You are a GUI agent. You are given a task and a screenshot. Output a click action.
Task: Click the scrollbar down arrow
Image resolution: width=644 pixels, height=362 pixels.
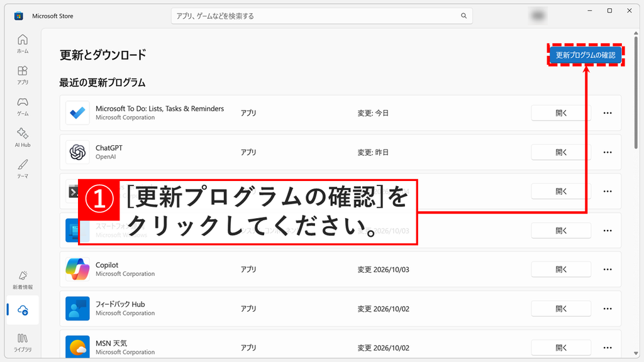(636, 353)
